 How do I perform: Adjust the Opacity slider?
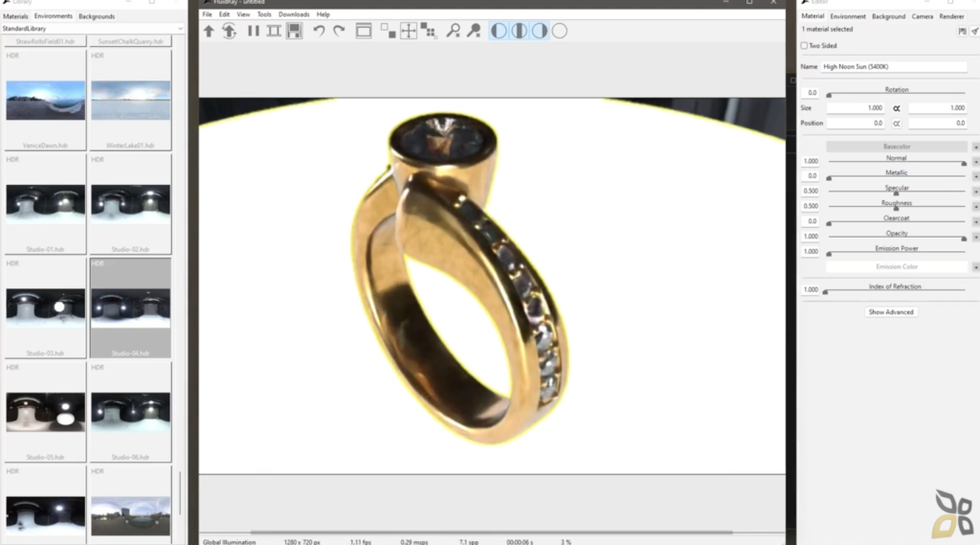tap(896, 238)
